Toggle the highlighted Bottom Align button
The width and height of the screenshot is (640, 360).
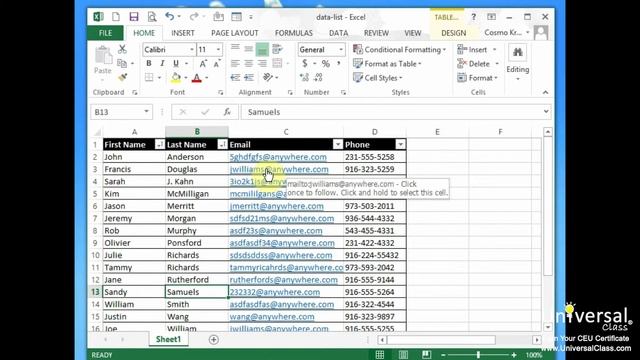point(262,49)
